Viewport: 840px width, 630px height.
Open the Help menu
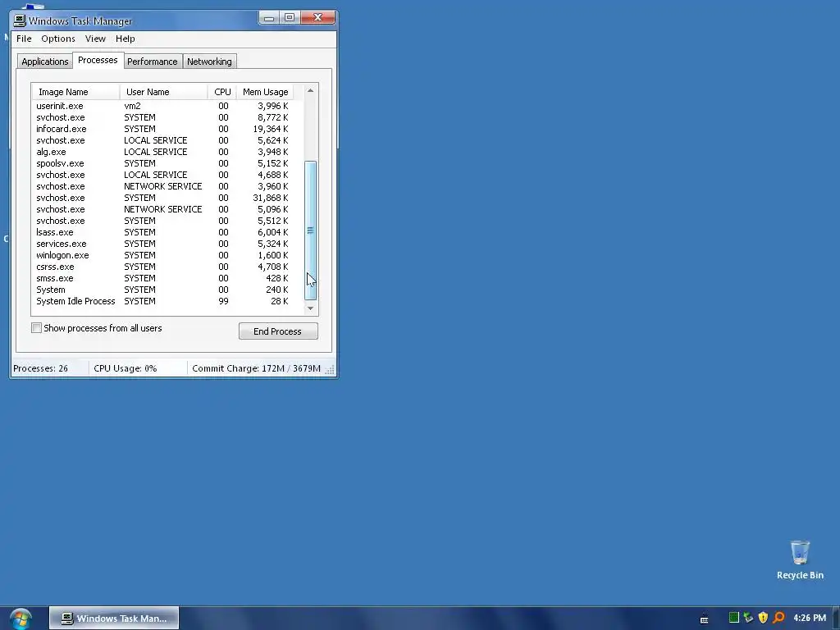click(126, 39)
